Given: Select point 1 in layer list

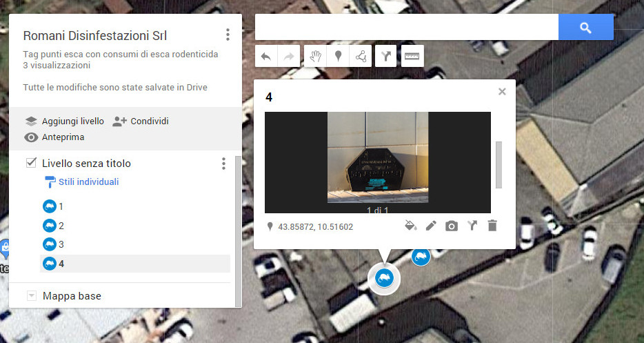Looking at the screenshot, I should 134,206.
